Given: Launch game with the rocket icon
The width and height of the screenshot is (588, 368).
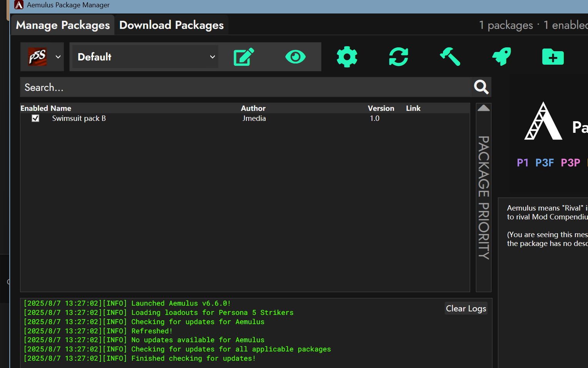Looking at the screenshot, I should (501, 57).
